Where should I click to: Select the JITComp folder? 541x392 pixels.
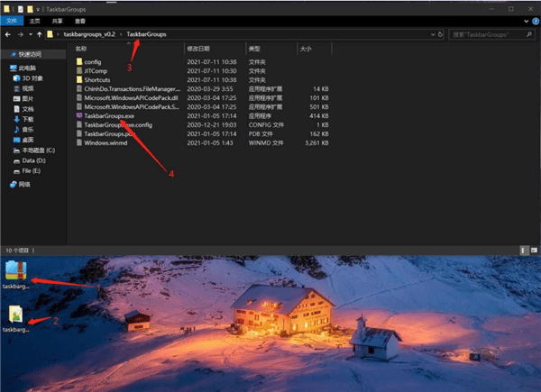[97, 70]
